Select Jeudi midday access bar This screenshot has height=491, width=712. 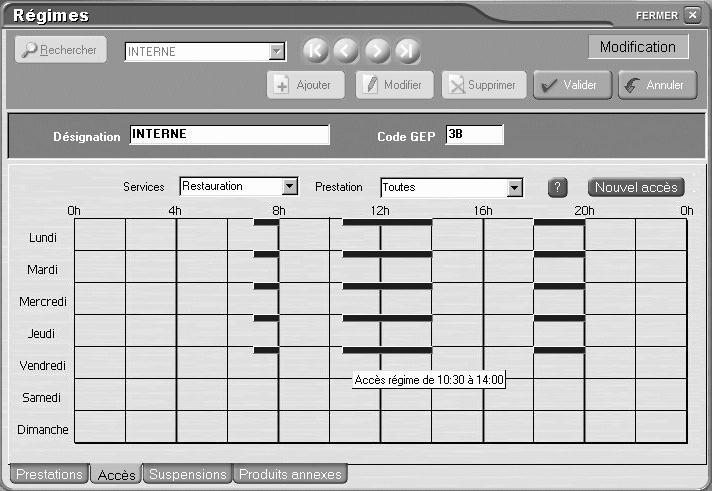[387, 318]
